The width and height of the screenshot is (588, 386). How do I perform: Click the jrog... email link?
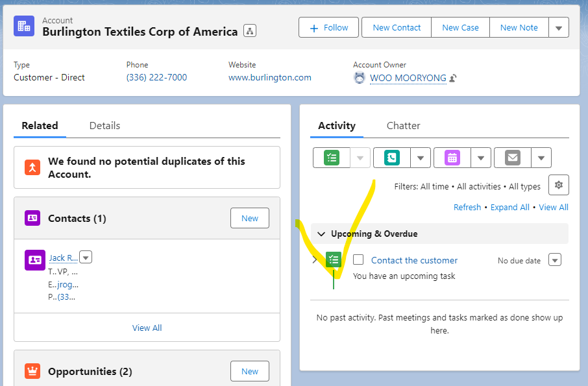(x=68, y=285)
